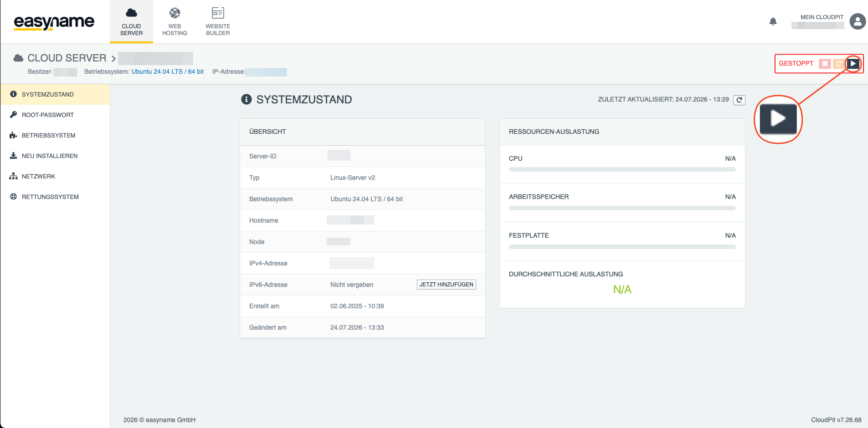This screenshot has height=428, width=868.
Task: Click the cloud icon beside CLOUD SERVER
Action: click(x=18, y=58)
